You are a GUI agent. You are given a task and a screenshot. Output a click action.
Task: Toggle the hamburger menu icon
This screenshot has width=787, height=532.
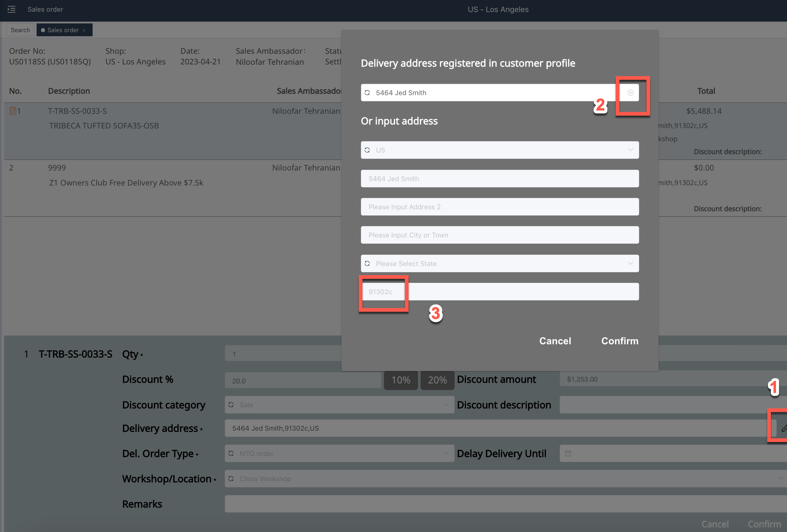(11, 10)
